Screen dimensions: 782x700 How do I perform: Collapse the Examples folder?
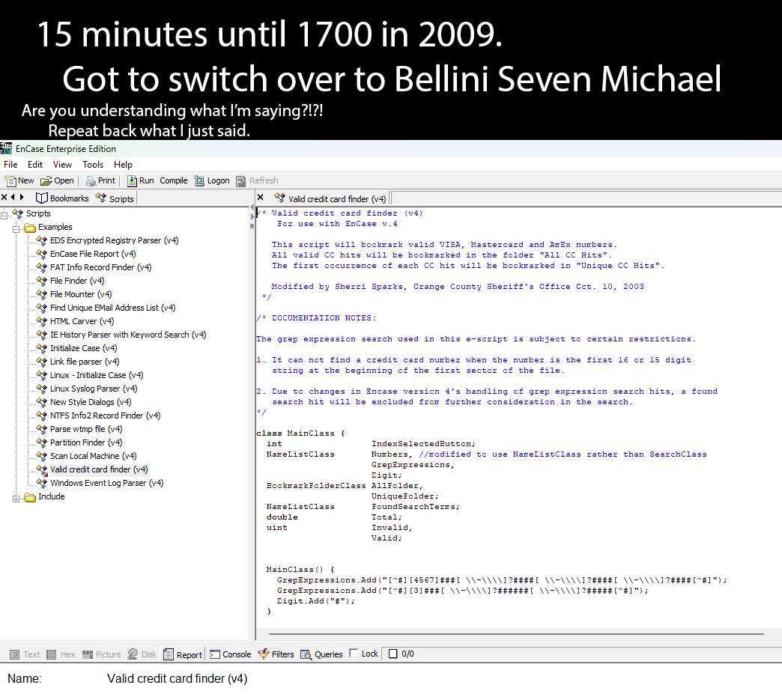(x=17, y=228)
